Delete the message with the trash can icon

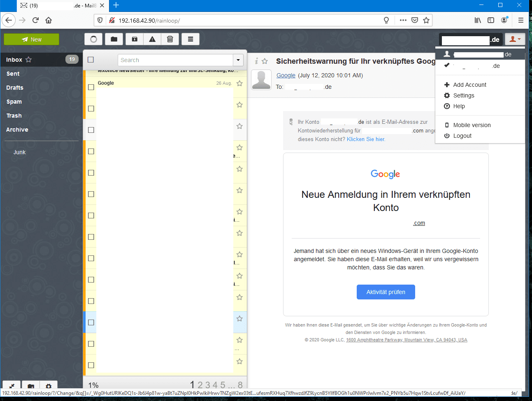tap(170, 39)
